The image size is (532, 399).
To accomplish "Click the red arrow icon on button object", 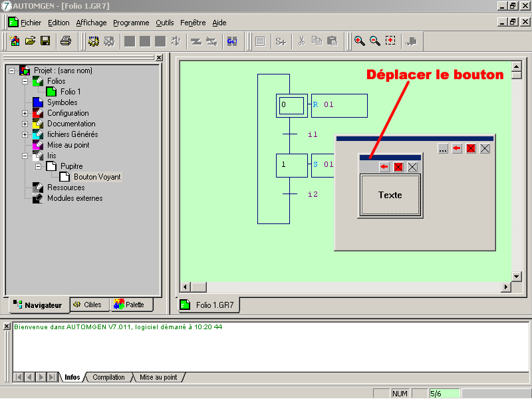I will pyautogui.click(x=384, y=167).
